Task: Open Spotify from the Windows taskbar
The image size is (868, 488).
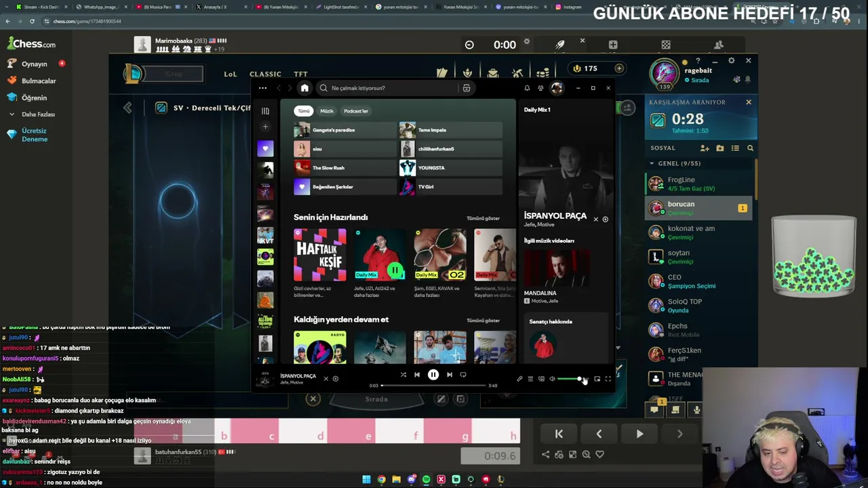Action: click(x=426, y=480)
